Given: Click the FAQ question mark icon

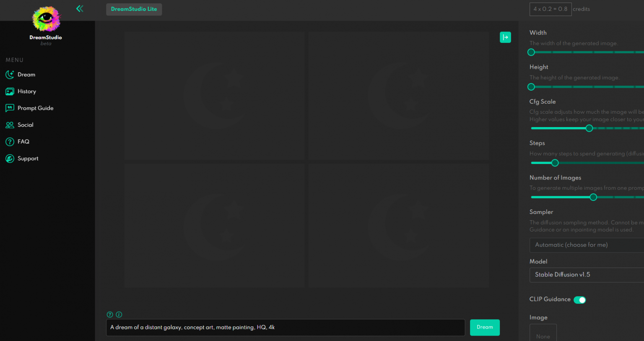Looking at the screenshot, I should (x=10, y=142).
